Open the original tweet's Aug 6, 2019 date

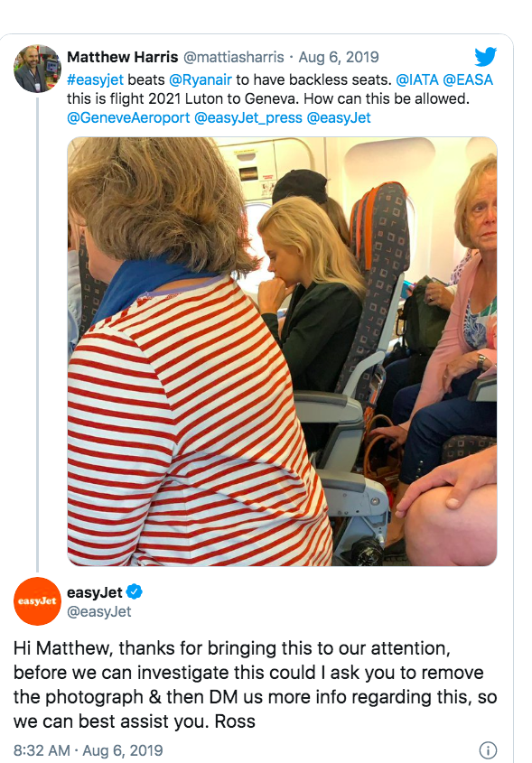tap(339, 57)
